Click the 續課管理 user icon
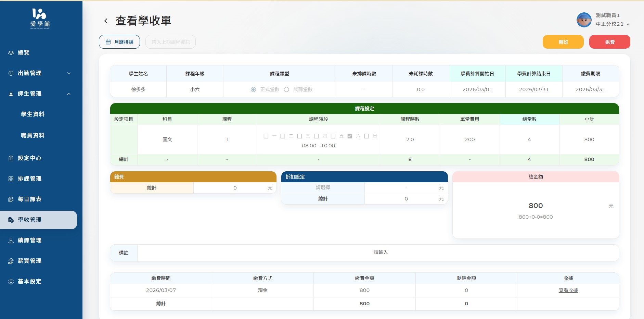Viewport: 644px width, 319px height. [11, 240]
